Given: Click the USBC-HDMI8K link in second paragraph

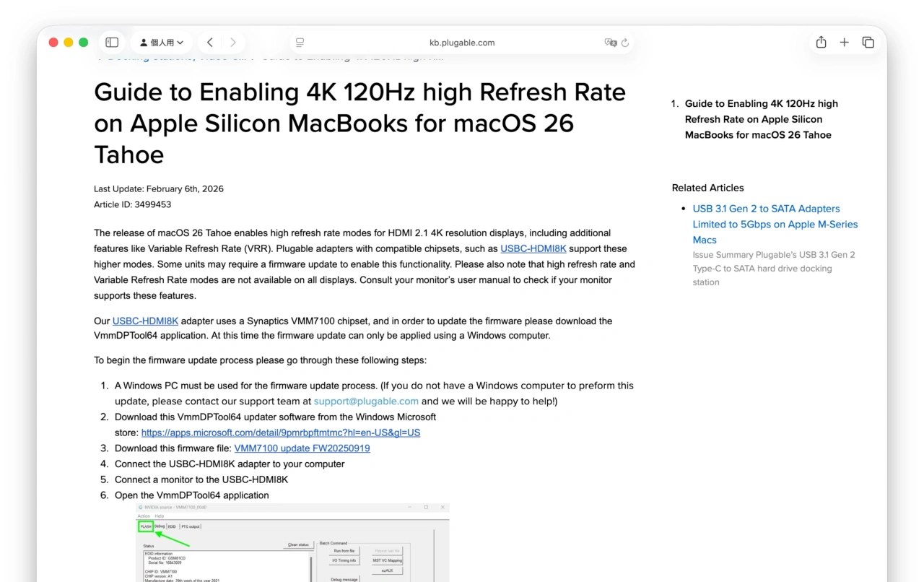Looking at the screenshot, I should click(145, 321).
